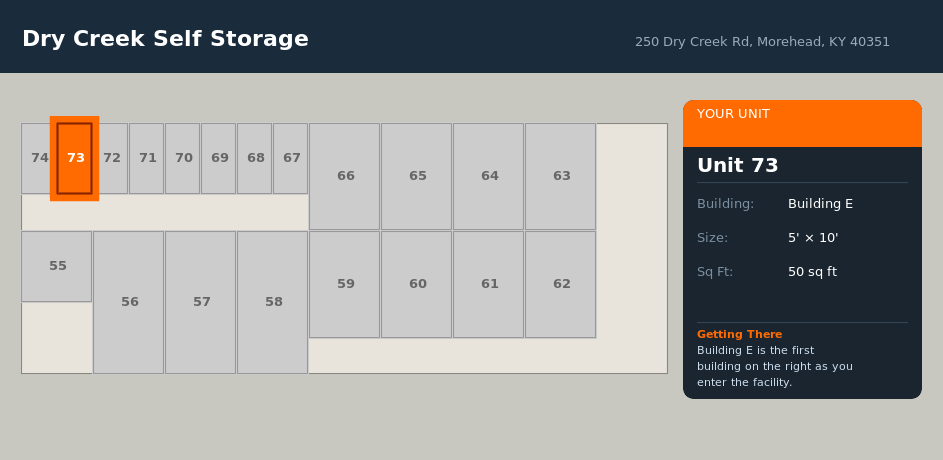Pick storage unit 71
The height and width of the screenshot is (460, 943).
147,158
